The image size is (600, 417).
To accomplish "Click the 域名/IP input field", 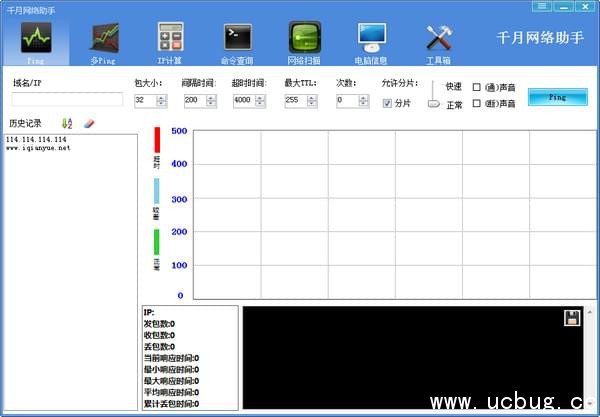I will tap(67, 100).
